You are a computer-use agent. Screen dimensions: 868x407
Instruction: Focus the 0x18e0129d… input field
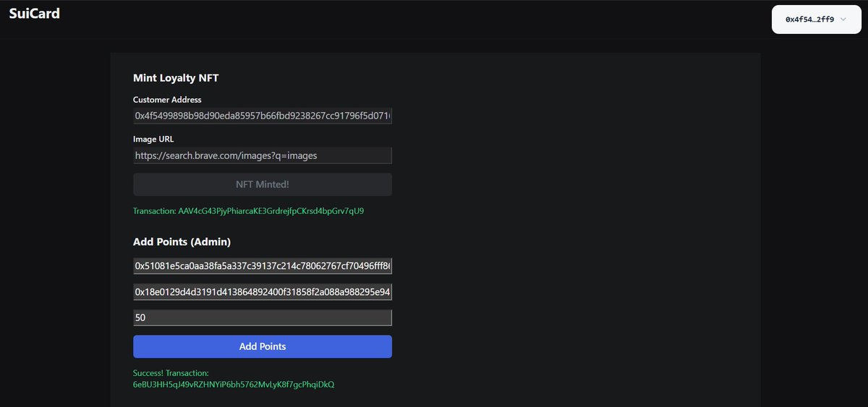click(263, 292)
